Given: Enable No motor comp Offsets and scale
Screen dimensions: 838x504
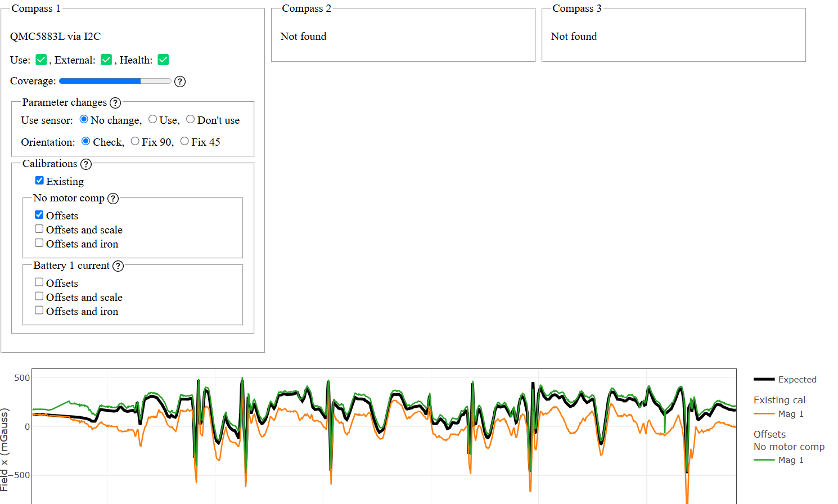Looking at the screenshot, I should point(39,229).
